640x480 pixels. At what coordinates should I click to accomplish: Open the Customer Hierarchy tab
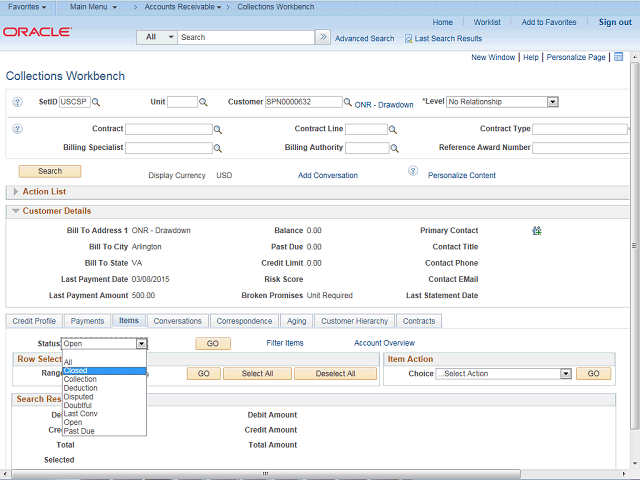point(354,321)
